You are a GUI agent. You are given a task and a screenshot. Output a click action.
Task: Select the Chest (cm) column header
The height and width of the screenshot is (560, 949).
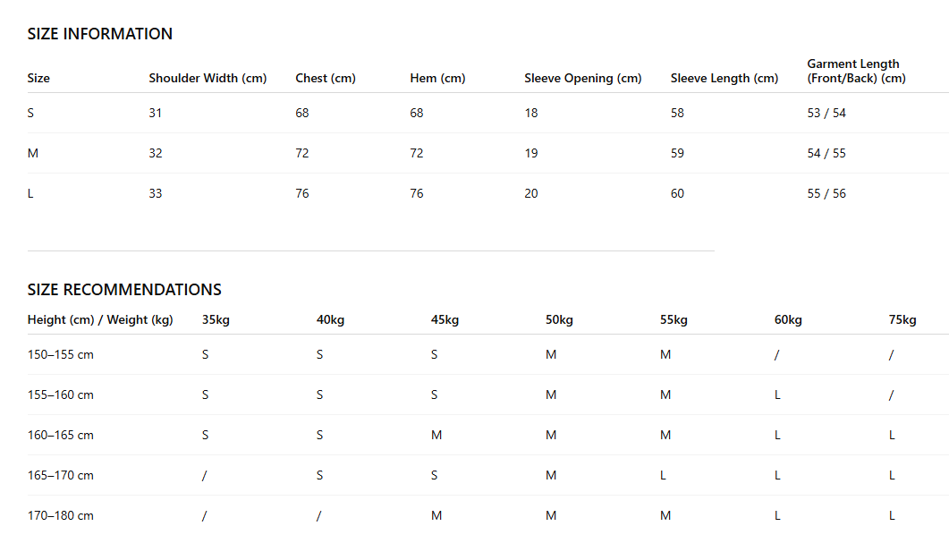[x=326, y=78]
